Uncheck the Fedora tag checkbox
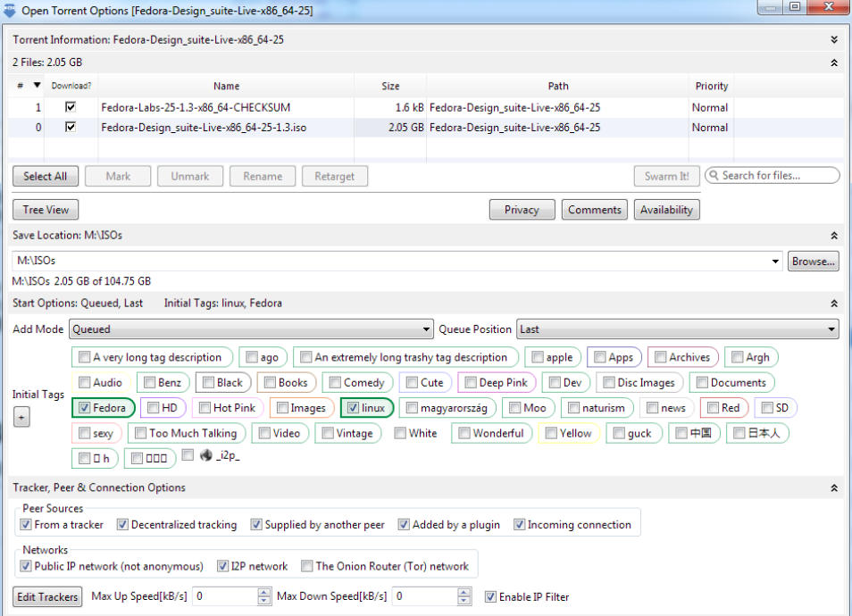 tap(85, 408)
